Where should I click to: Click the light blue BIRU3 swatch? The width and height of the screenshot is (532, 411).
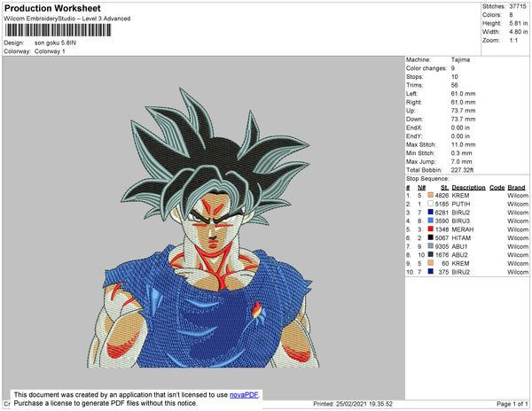tap(431, 221)
